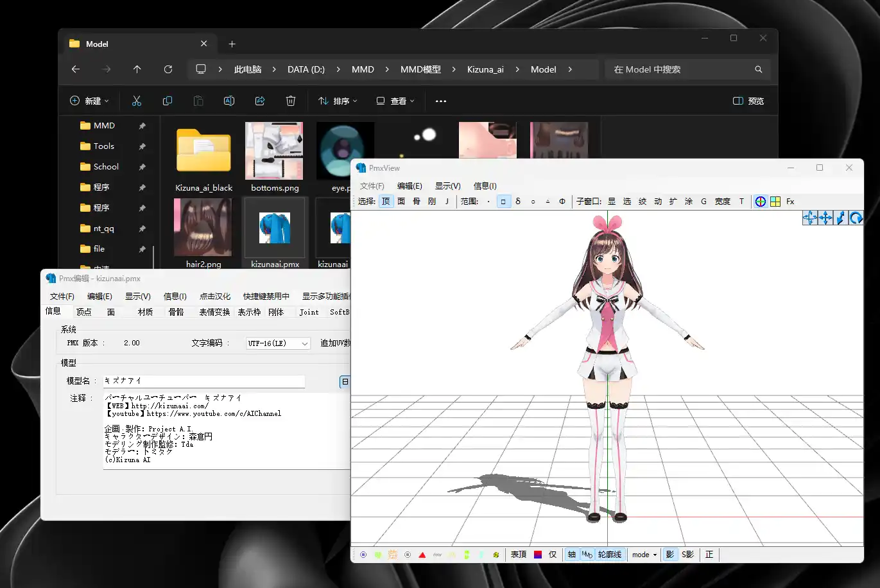Open 编辑(E) menu in Pmx编辑 window
The image size is (880, 588).
coord(99,297)
